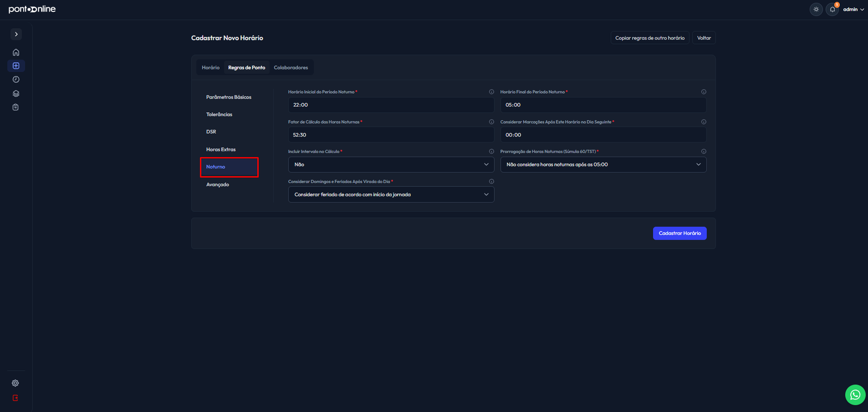Open the admin user menu
The image size is (868, 412).
[x=853, y=9]
